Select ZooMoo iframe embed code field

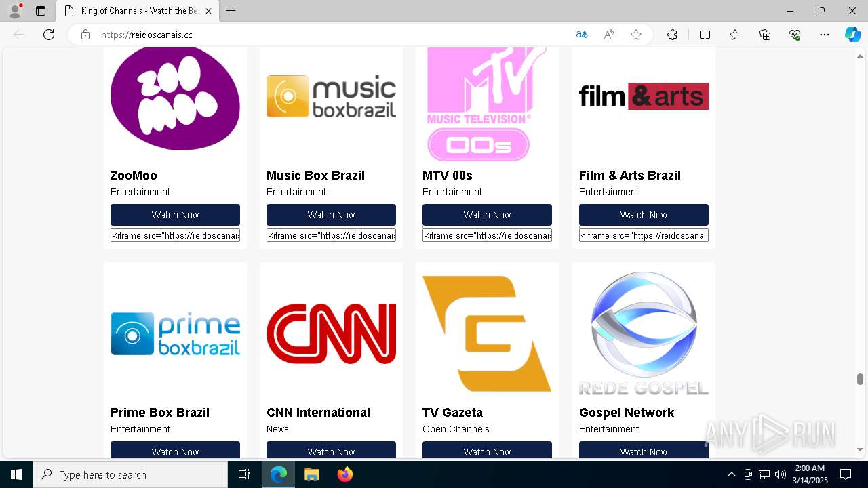click(x=175, y=235)
